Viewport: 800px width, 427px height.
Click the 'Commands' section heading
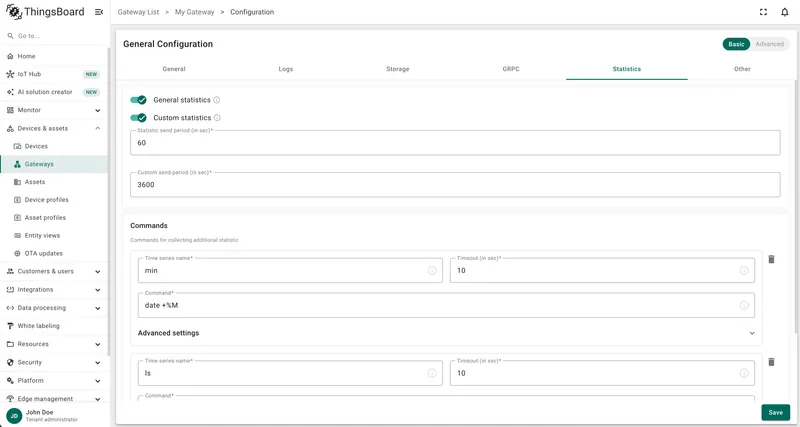149,225
